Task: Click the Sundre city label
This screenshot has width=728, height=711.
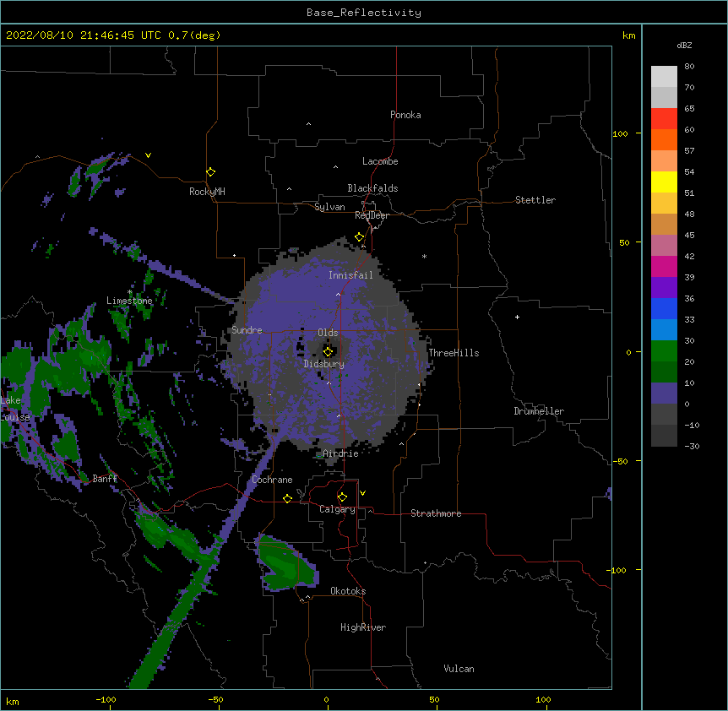Action: [x=247, y=330]
